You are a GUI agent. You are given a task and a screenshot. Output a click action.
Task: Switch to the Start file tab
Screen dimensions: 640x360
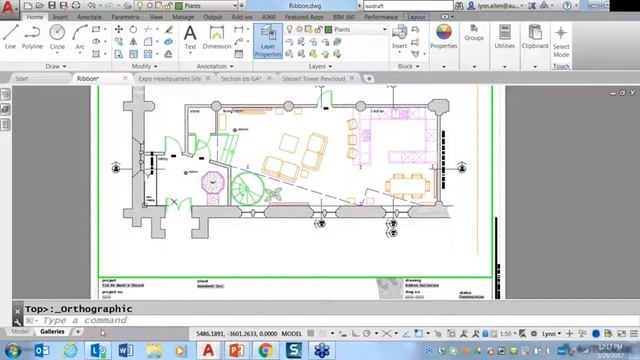click(22, 78)
